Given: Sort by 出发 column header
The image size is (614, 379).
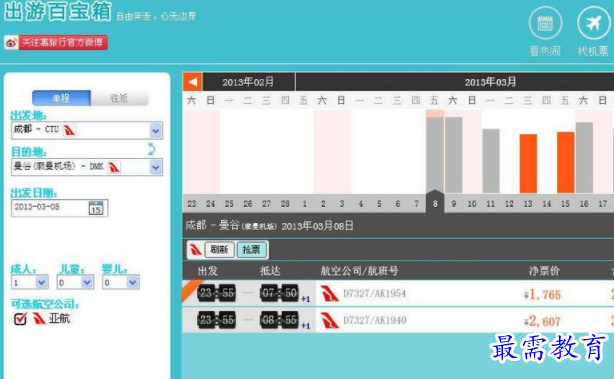Looking at the screenshot, I should tap(208, 271).
